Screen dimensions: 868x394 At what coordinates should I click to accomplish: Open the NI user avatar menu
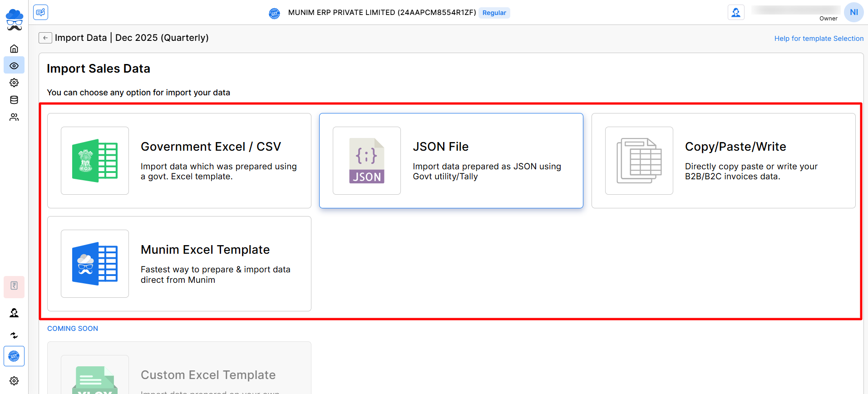[853, 12]
